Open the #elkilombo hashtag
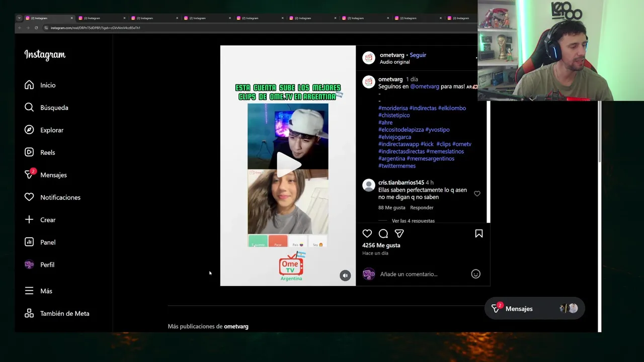This screenshot has height=362, width=644. point(452,108)
